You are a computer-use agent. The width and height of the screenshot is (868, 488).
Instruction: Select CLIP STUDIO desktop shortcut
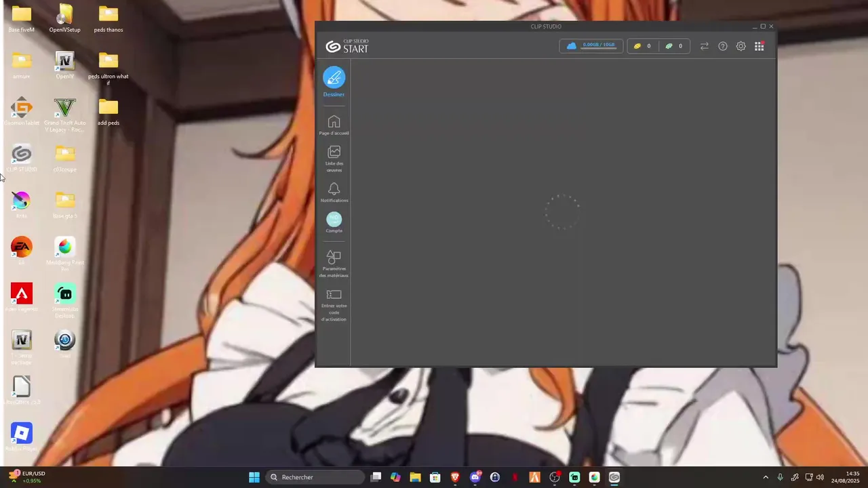tap(22, 159)
